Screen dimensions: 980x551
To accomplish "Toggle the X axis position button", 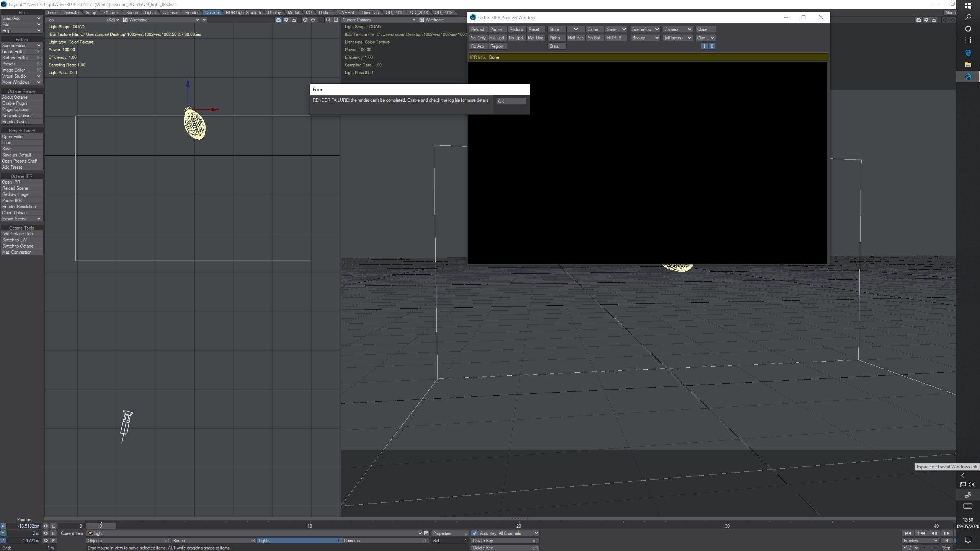I will tap(3, 526).
